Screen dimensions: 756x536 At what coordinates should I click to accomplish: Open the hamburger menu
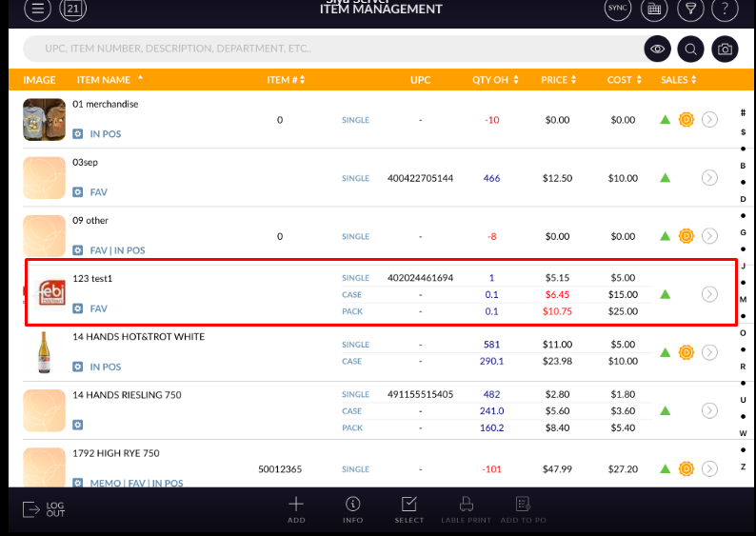pyautogui.click(x=37, y=10)
